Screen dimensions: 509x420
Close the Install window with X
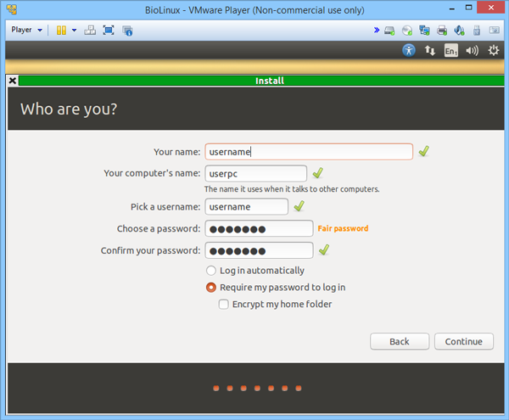tap(13, 80)
